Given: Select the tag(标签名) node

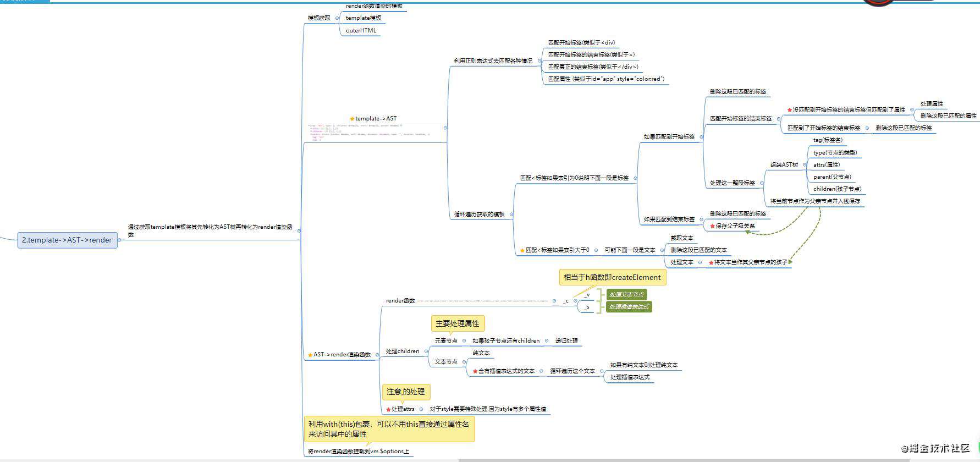Looking at the screenshot, I should [828, 140].
